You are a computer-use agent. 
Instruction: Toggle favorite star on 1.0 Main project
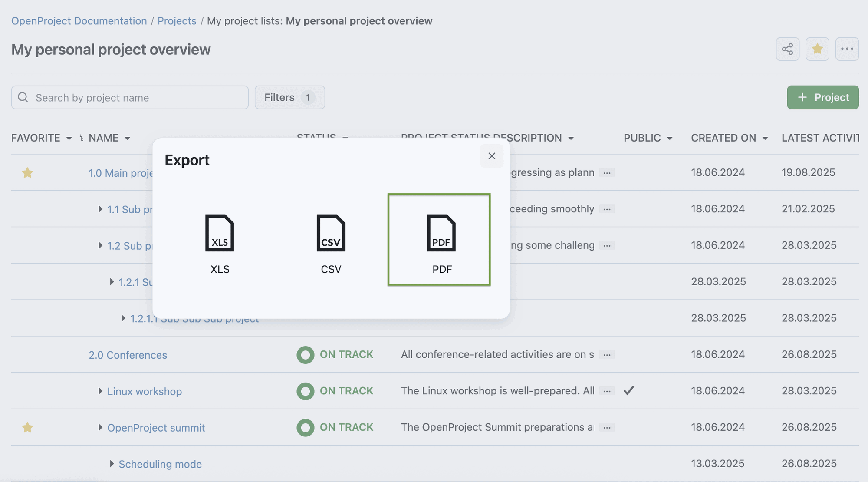tap(27, 173)
